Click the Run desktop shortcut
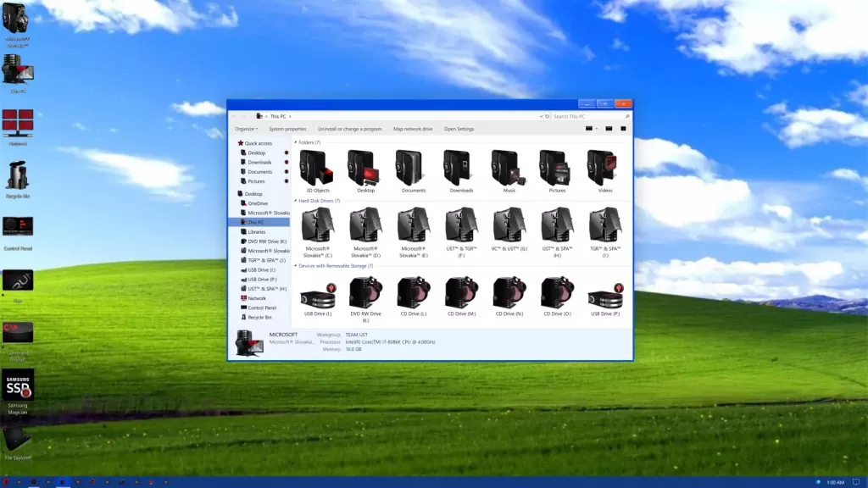The width and height of the screenshot is (868, 488). coord(18,287)
